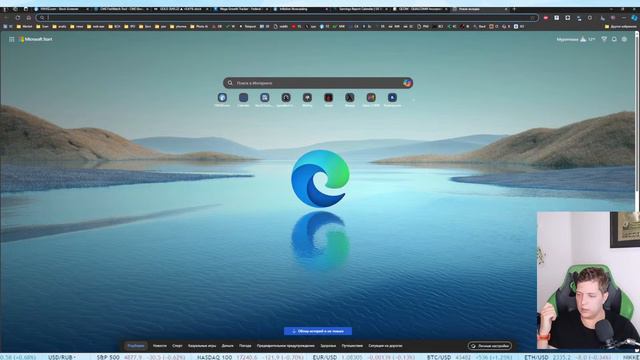The height and width of the screenshot is (360, 640).
Task: Click the browser refresh button
Action: (18, 18)
